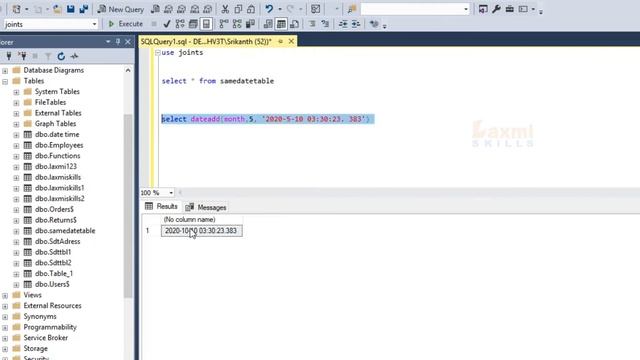The width and height of the screenshot is (640, 360).
Task: Click the Toolbox icon in top toolbar
Action: [510, 9]
